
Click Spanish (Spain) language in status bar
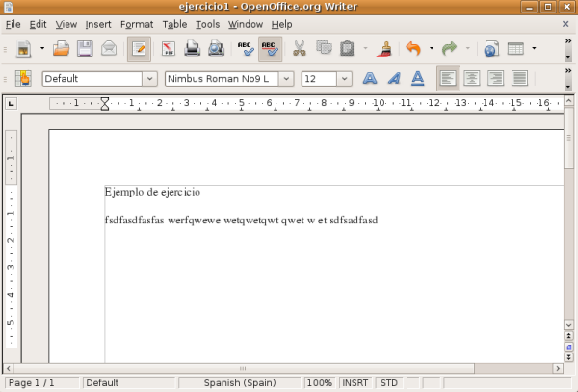pyautogui.click(x=239, y=382)
